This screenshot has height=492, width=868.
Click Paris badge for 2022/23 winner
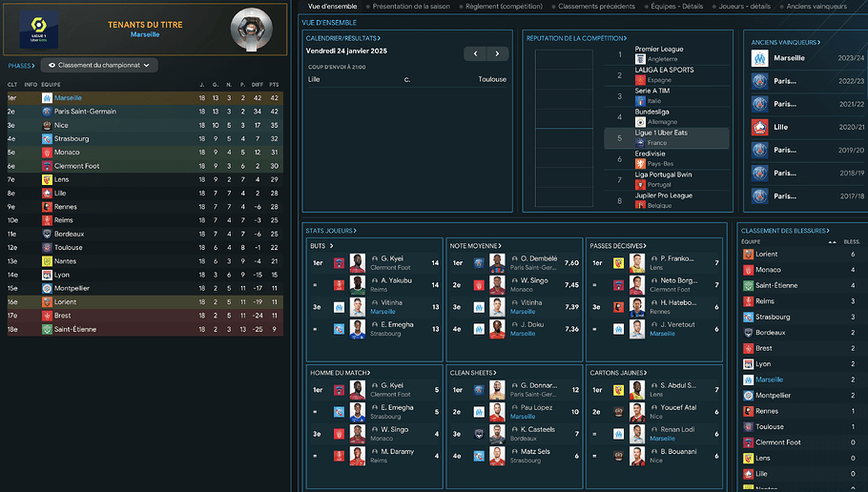click(x=759, y=81)
